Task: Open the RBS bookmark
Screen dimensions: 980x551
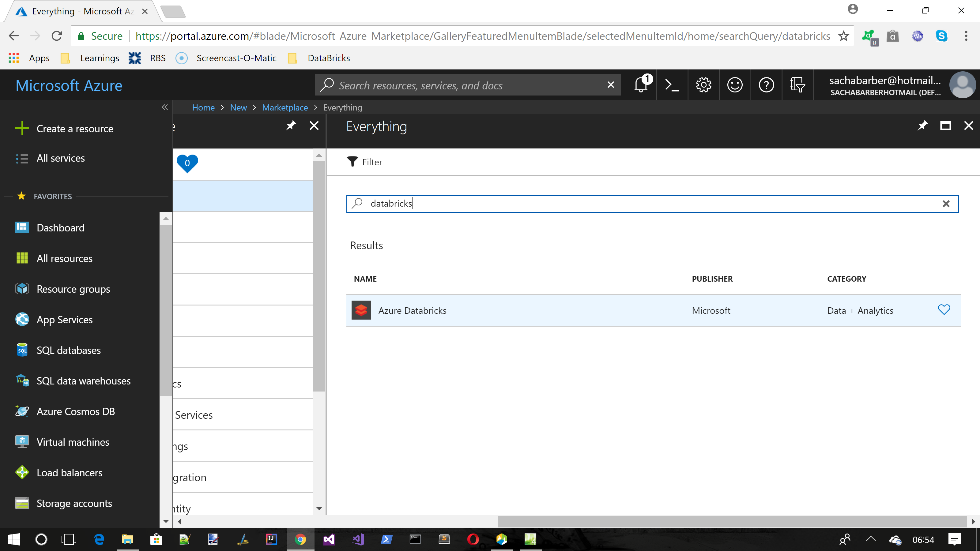Action: [147, 58]
